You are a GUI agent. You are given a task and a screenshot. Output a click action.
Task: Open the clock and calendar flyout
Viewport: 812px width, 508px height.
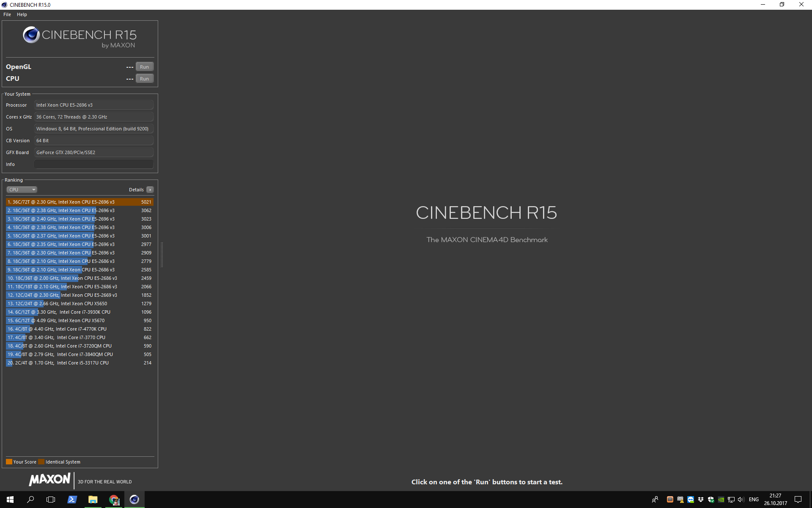coord(775,500)
